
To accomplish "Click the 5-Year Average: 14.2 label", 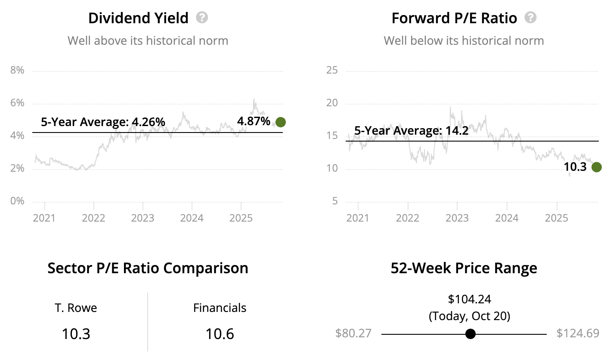I will click(411, 130).
